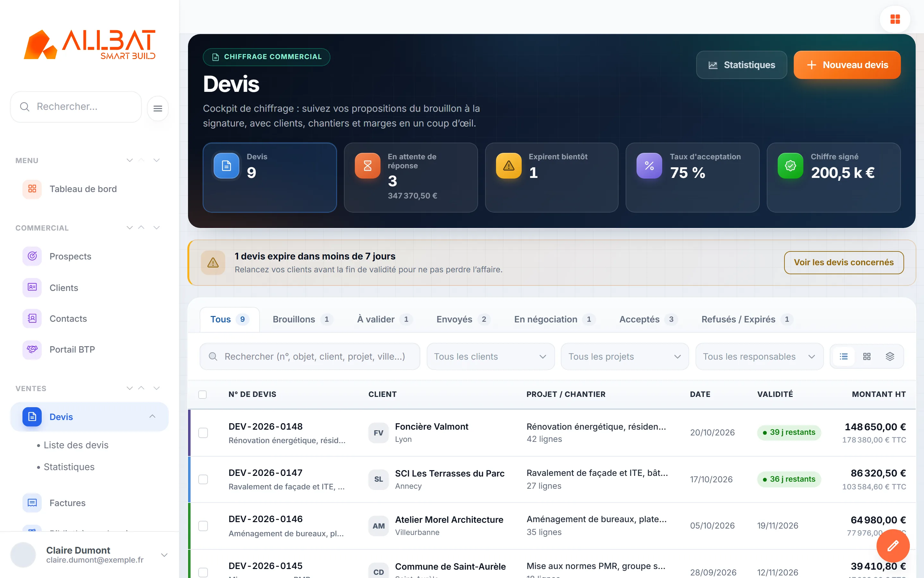Click the floating orange pencil edit button

(x=893, y=546)
